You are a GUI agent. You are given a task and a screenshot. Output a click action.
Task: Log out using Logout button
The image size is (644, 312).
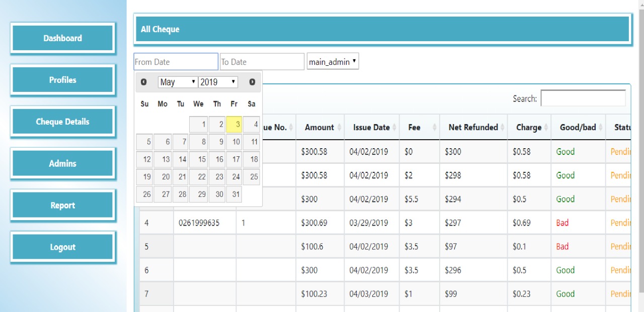[x=62, y=247]
